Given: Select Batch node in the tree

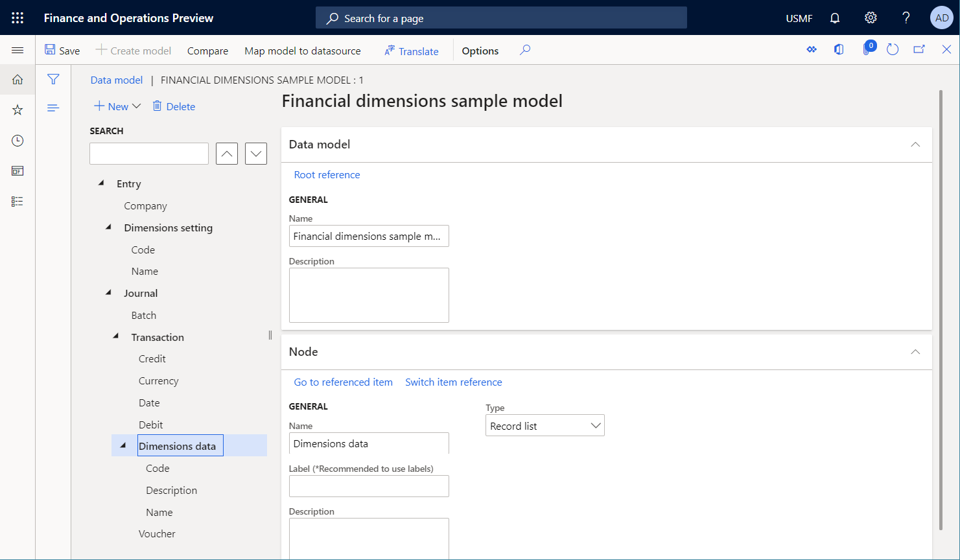Looking at the screenshot, I should [x=144, y=315].
